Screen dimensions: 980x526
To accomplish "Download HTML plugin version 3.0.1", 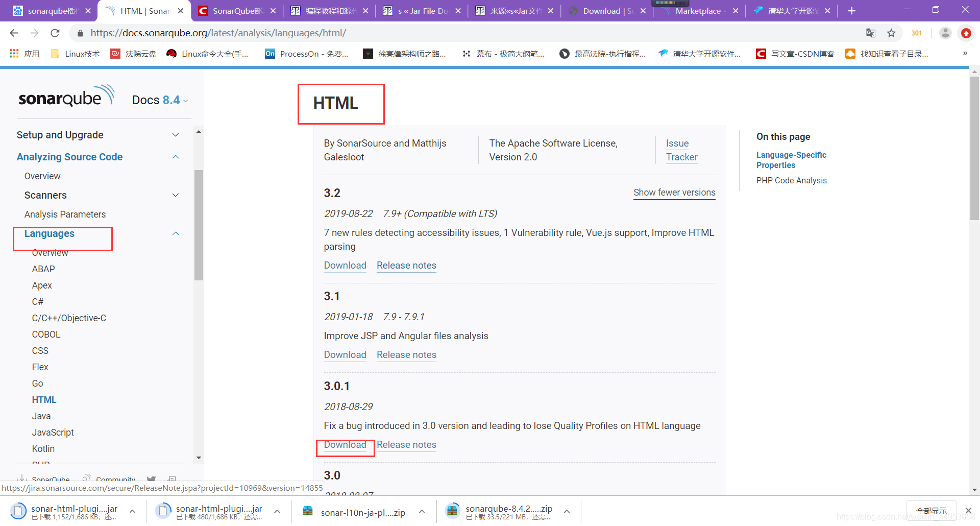I will pos(345,445).
